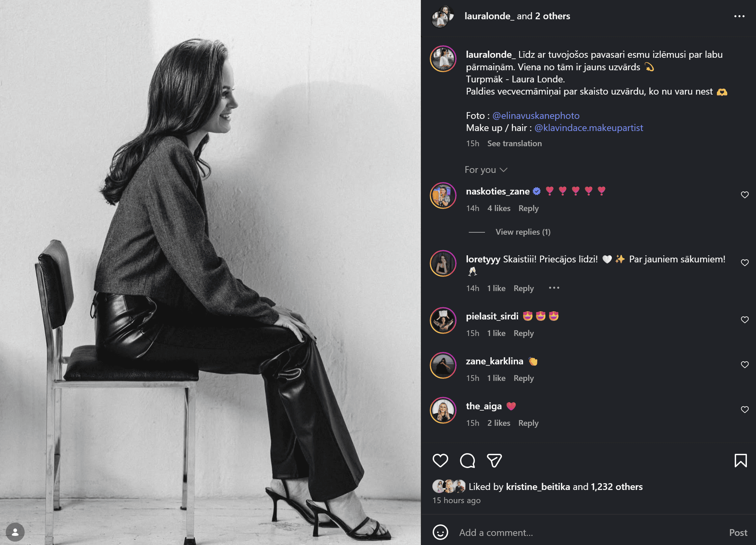Open the emoji picker for comments

click(x=440, y=533)
